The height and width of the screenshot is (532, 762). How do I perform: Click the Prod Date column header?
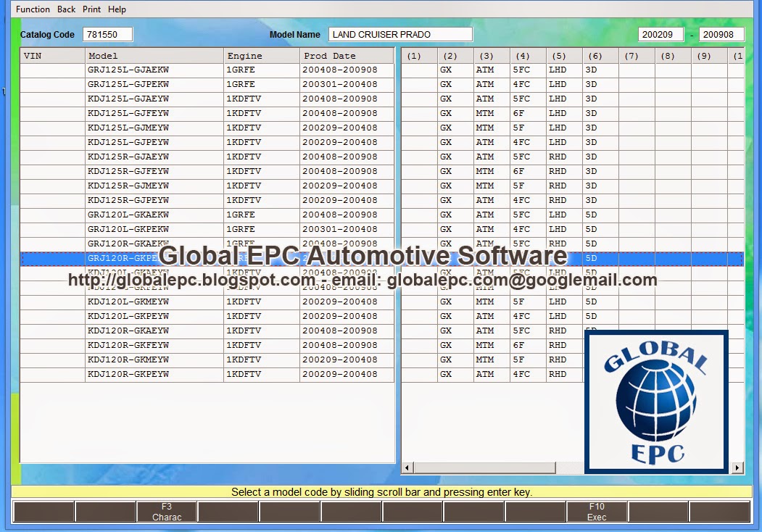[x=347, y=55]
